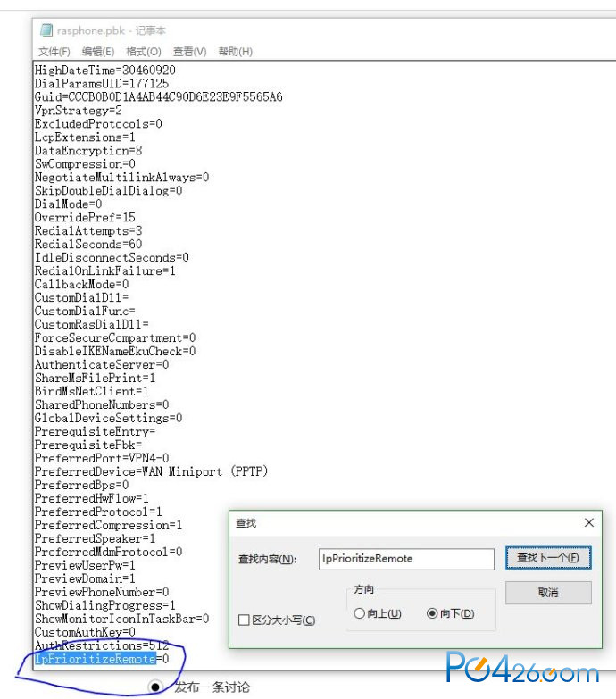
Task: Click the line HighDateTime=30460920
Action: (x=105, y=71)
